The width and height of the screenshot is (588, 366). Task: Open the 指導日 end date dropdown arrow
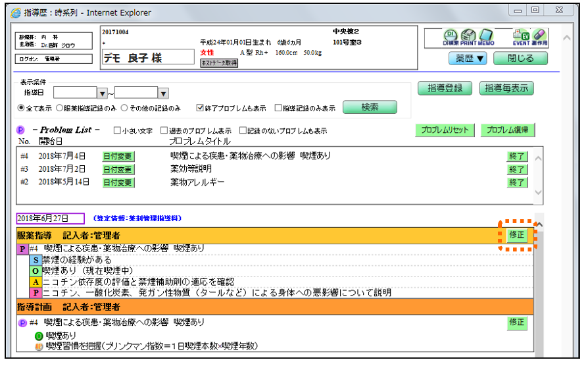pos(164,93)
